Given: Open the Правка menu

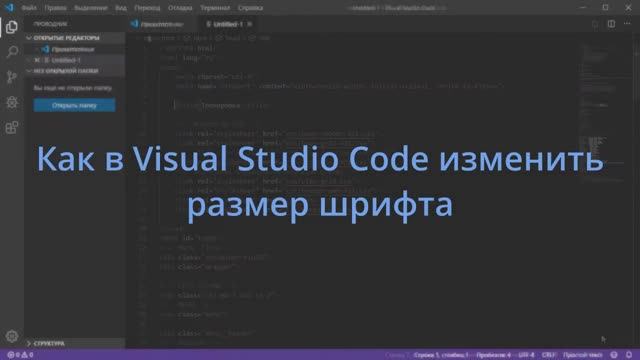Looking at the screenshot, I should [55, 8].
